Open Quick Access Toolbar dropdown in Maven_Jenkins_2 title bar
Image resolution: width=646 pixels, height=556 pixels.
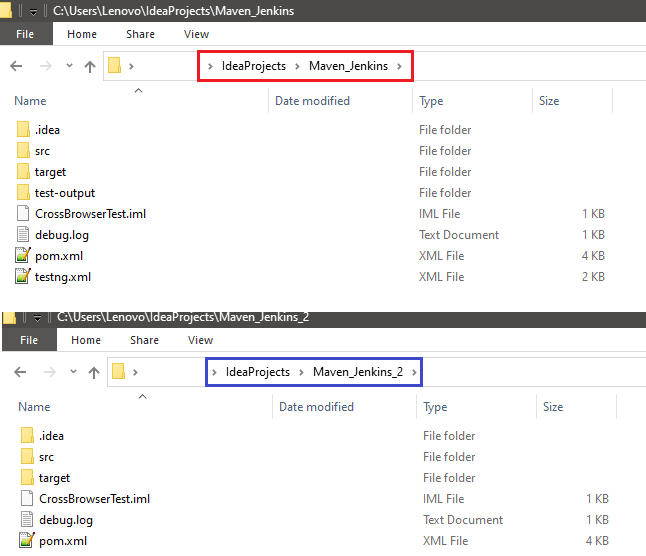(x=37, y=318)
